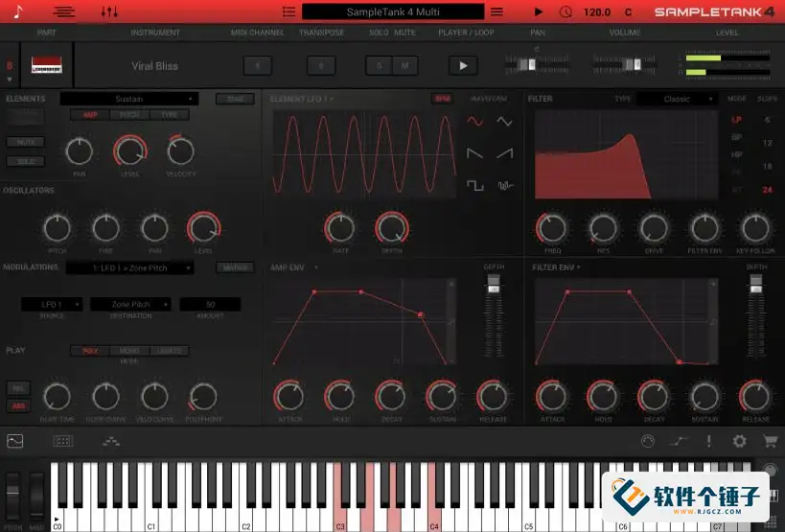Image resolution: width=785 pixels, height=532 pixels.
Task: Select HP filter mode
Action: 736,154
